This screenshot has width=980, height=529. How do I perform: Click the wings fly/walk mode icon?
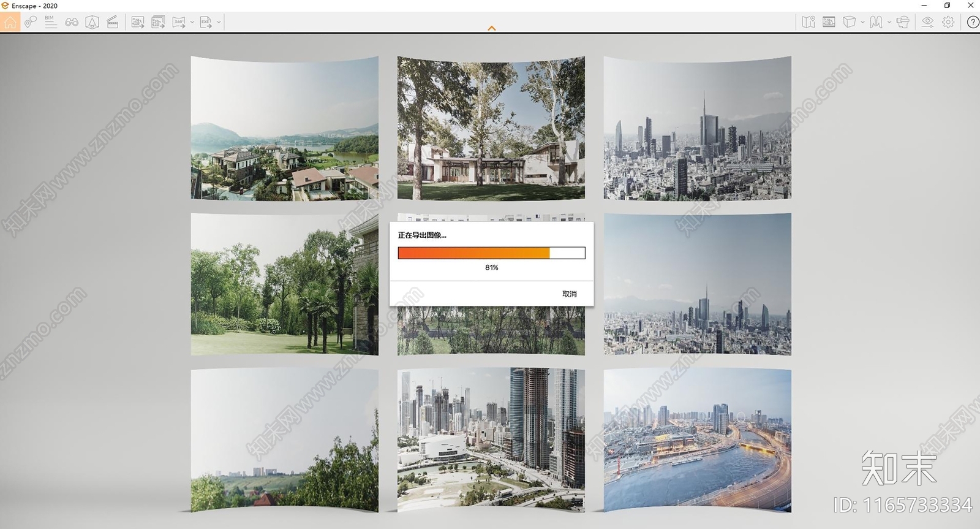tap(876, 22)
